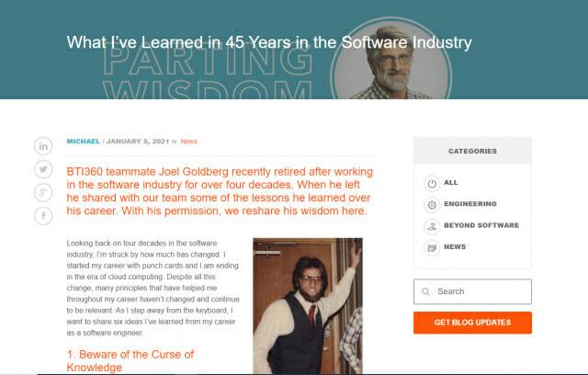Click the Google Plus share icon
The width and height of the screenshot is (588, 375).
click(43, 192)
